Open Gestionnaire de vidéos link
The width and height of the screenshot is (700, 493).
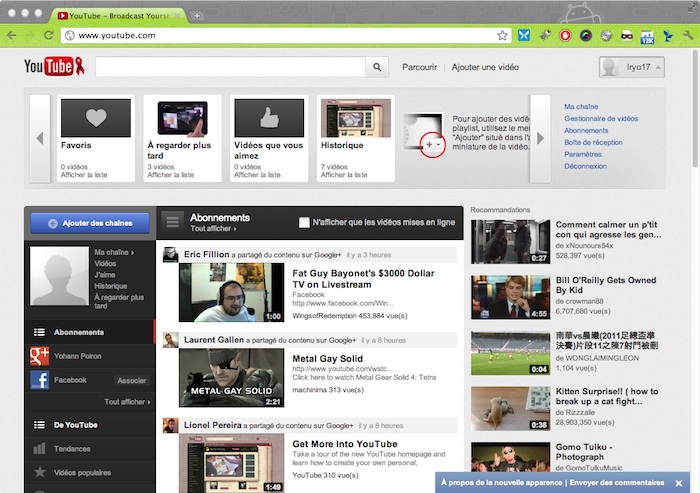[600, 118]
